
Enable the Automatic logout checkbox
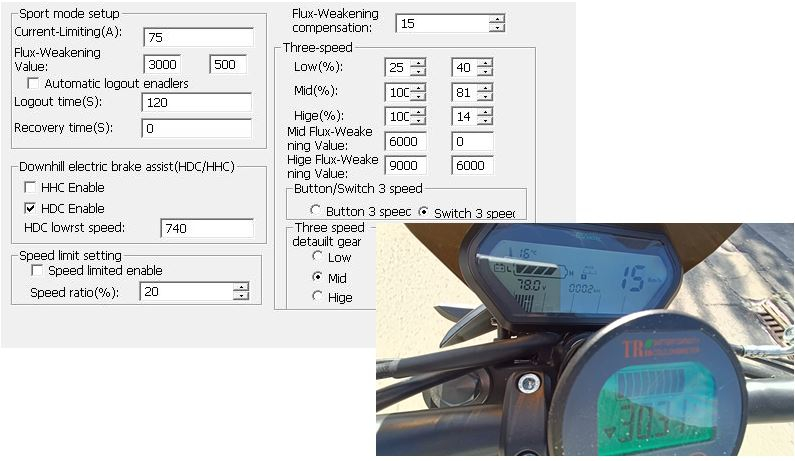tap(35, 84)
